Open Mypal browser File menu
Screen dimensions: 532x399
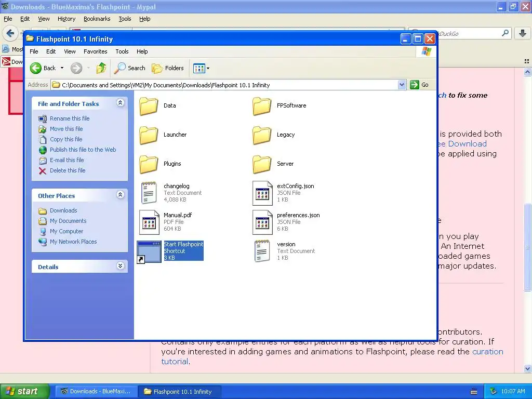pyautogui.click(x=8, y=19)
